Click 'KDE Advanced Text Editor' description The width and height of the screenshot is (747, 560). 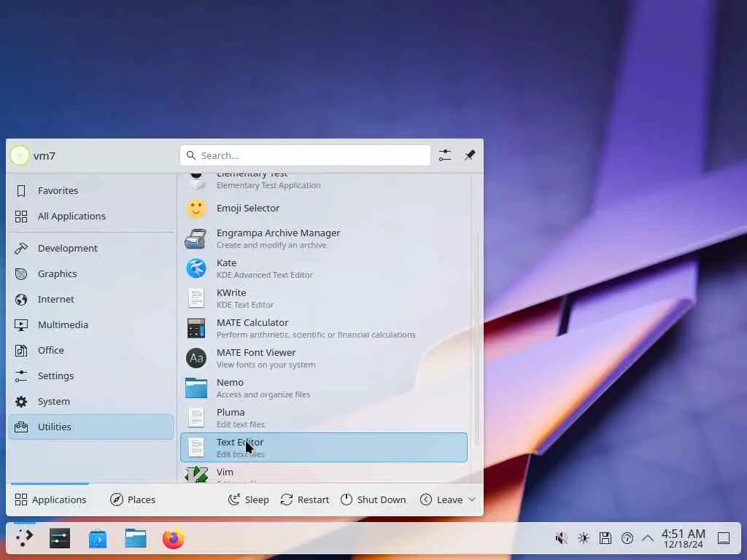pyautogui.click(x=264, y=275)
